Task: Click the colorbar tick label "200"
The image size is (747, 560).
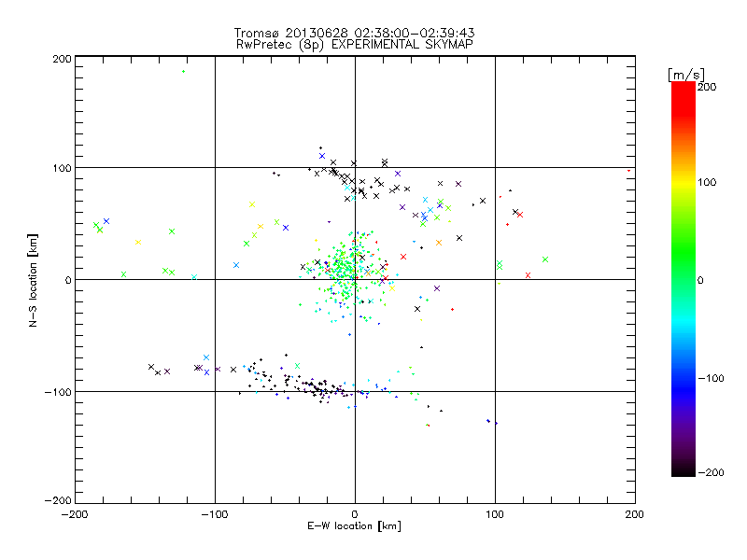Action: tap(707, 87)
